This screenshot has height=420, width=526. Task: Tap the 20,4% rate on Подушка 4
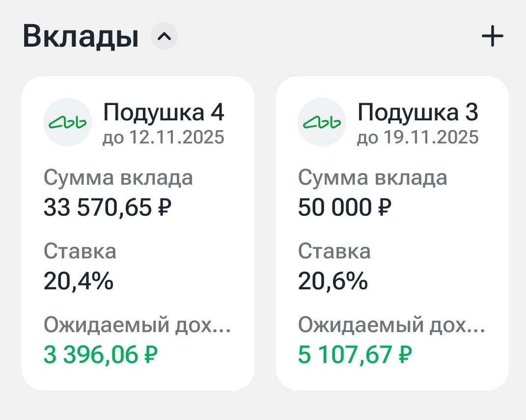coord(79,282)
